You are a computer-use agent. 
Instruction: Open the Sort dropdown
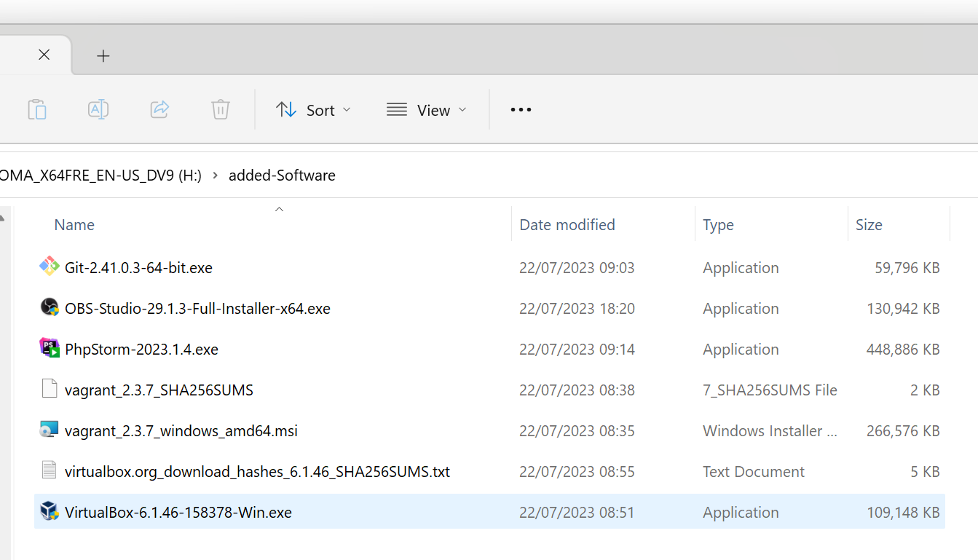coord(314,110)
